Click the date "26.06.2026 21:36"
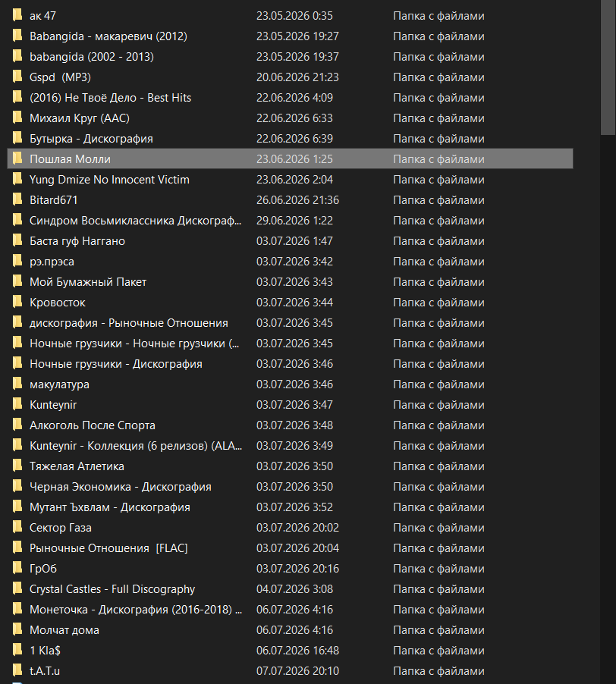This screenshot has height=684, width=616. pyautogui.click(x=297, y=200)
